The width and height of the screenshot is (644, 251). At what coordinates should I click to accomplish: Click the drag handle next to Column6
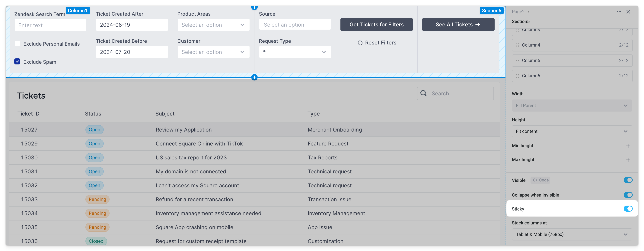click(x=517, y=76)
